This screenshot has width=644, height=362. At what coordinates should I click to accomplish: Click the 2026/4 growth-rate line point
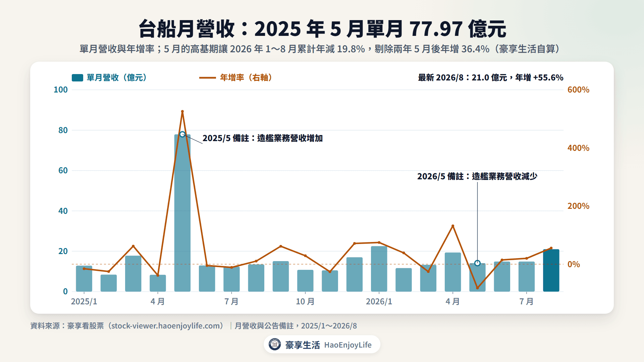point(453,226)
